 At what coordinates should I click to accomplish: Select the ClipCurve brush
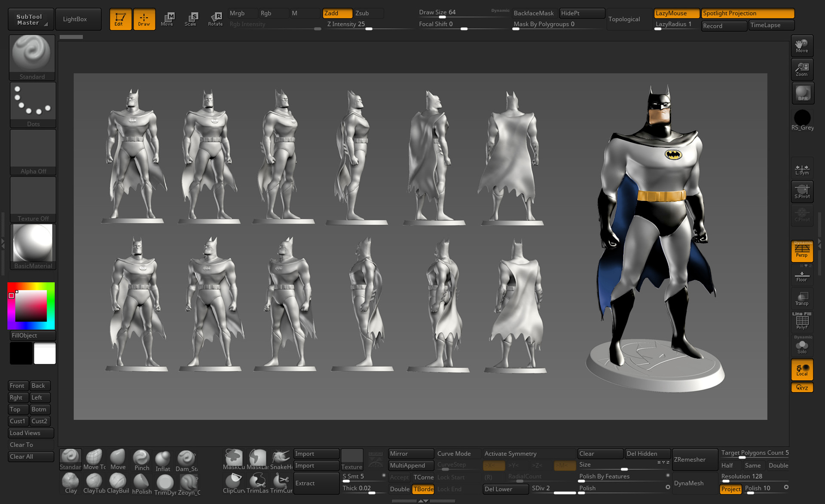234,483
